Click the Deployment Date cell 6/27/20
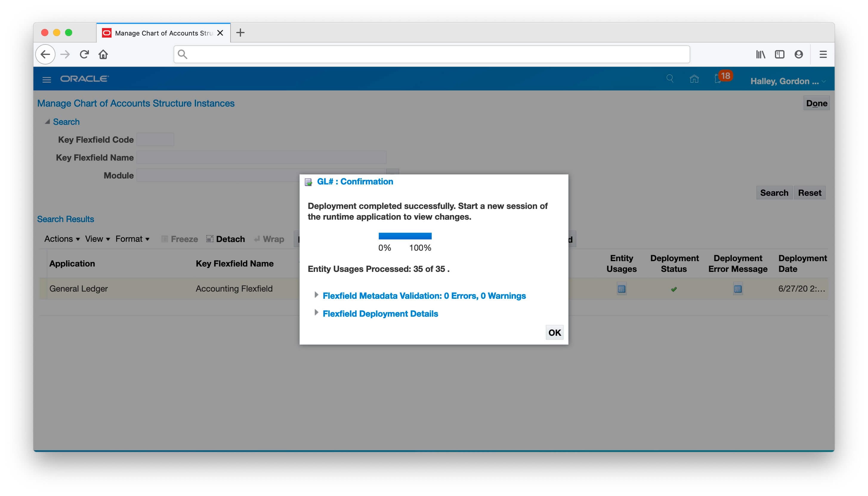Image resolution: width=868 pixels, height=496 pixels. (801, 289)
